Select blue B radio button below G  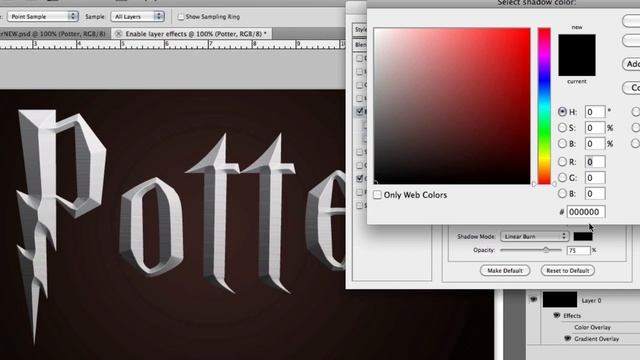[x=562, y=193]
